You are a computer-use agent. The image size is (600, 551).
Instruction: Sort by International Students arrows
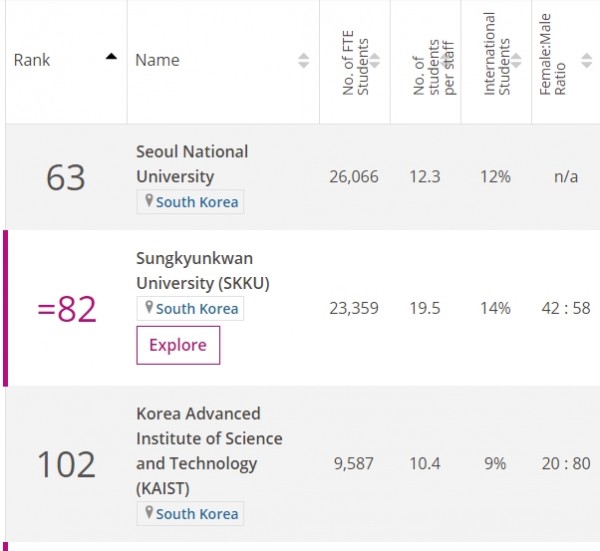click(x=516, y=60)
